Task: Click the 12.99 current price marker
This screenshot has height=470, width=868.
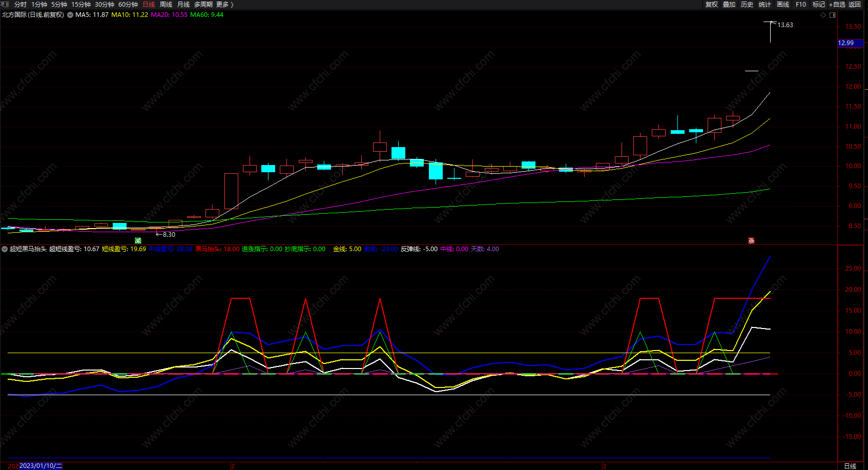Action: [x=846, y=43]
